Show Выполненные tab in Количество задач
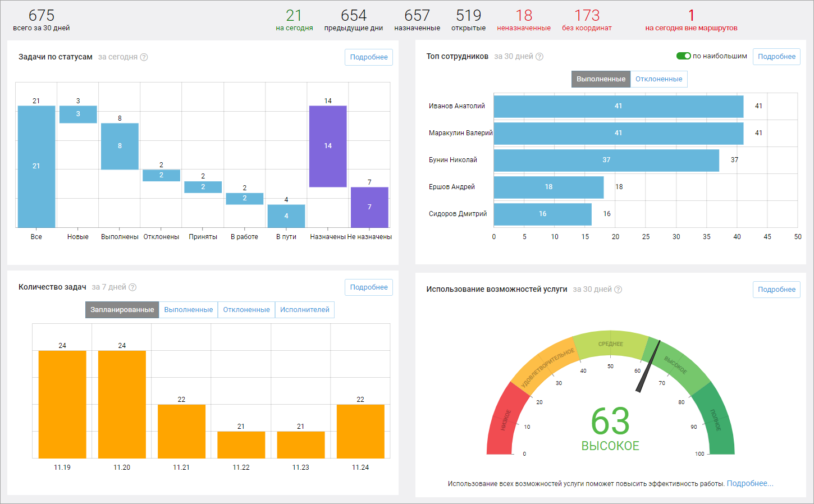The width and height of the screenshot is (814, 504). [x=188, y=310]
